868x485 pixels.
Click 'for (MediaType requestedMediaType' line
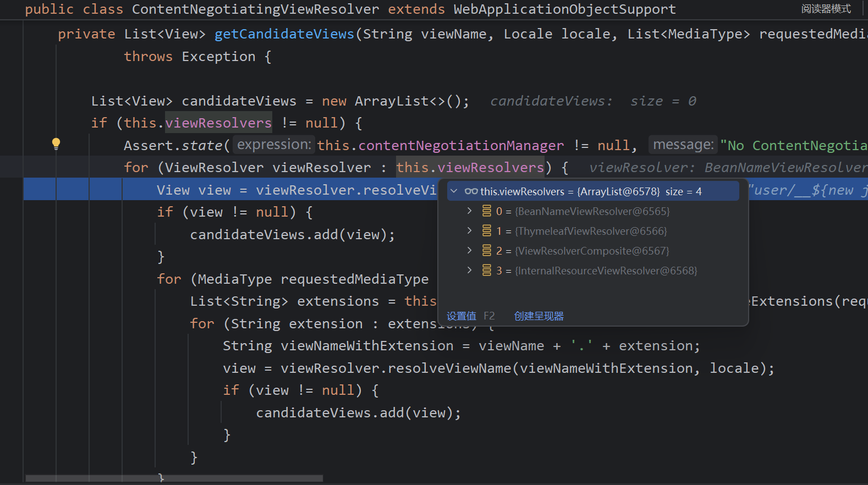click(293, 279)
